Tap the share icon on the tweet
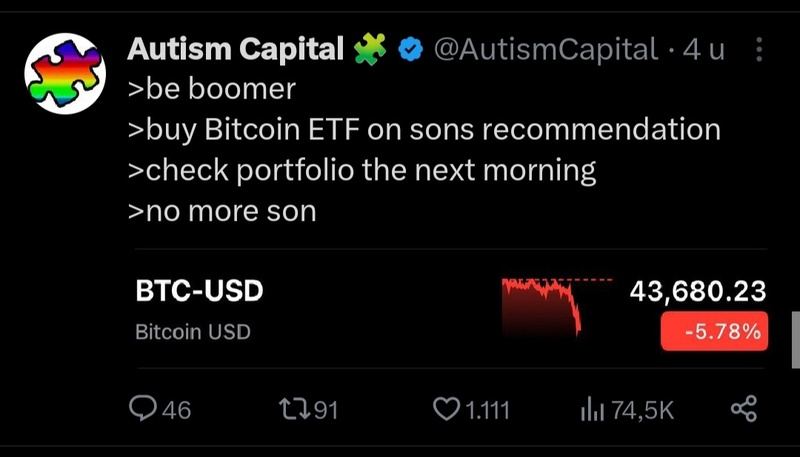This screenshot has width=800, height=457. click(x=743, y=408)
